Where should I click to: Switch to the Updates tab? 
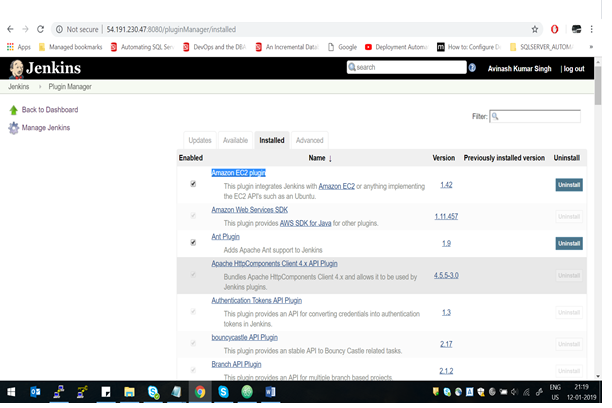tap(200, 141)
